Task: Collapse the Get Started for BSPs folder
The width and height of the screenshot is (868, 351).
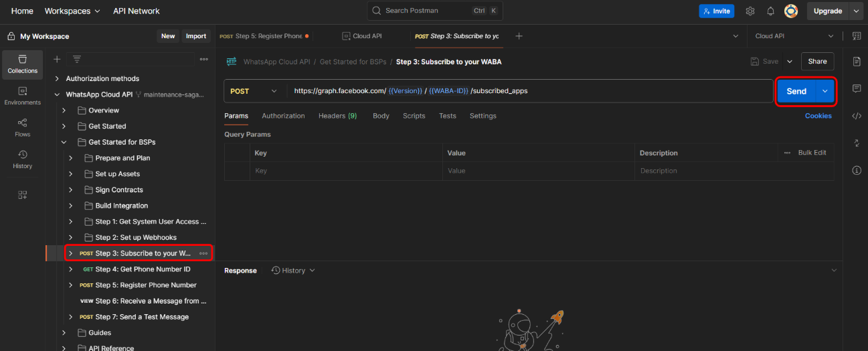Action: pos(64,142)
